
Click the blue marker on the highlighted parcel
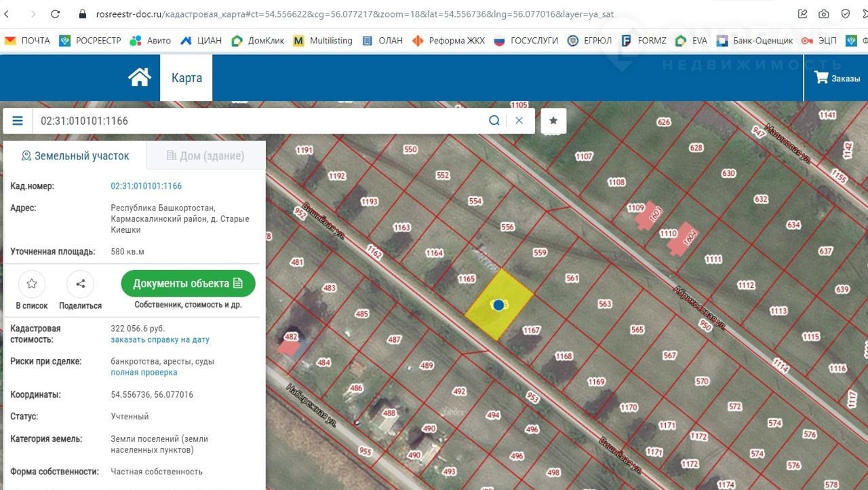[498, 305]
